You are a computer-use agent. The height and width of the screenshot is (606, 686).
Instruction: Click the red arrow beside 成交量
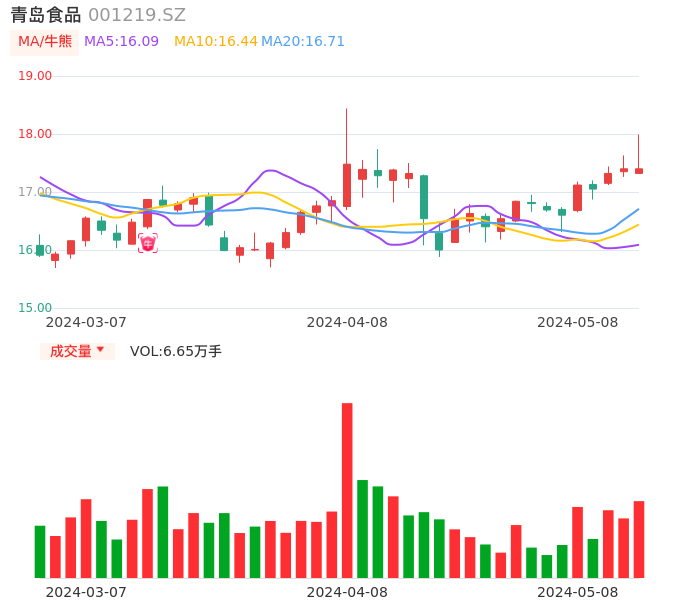coord(100,350)
